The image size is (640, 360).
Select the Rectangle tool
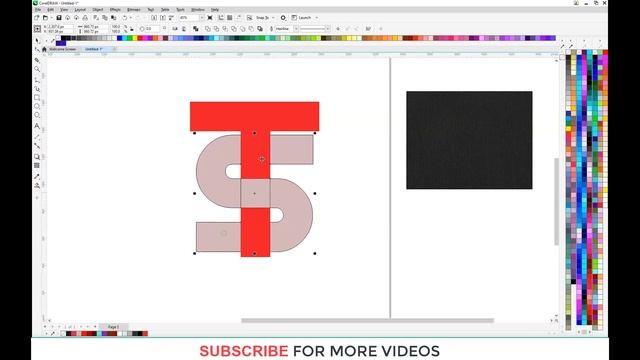[37, 98]
